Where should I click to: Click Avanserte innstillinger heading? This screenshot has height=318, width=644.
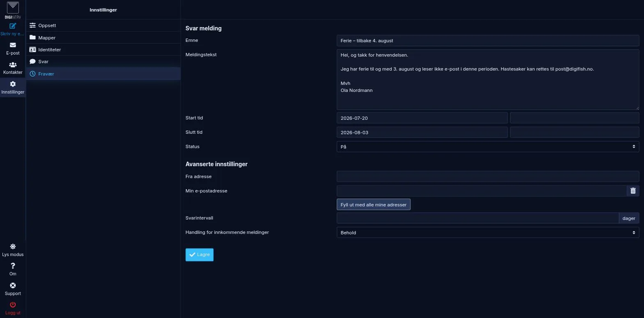[x=216, y=164]
